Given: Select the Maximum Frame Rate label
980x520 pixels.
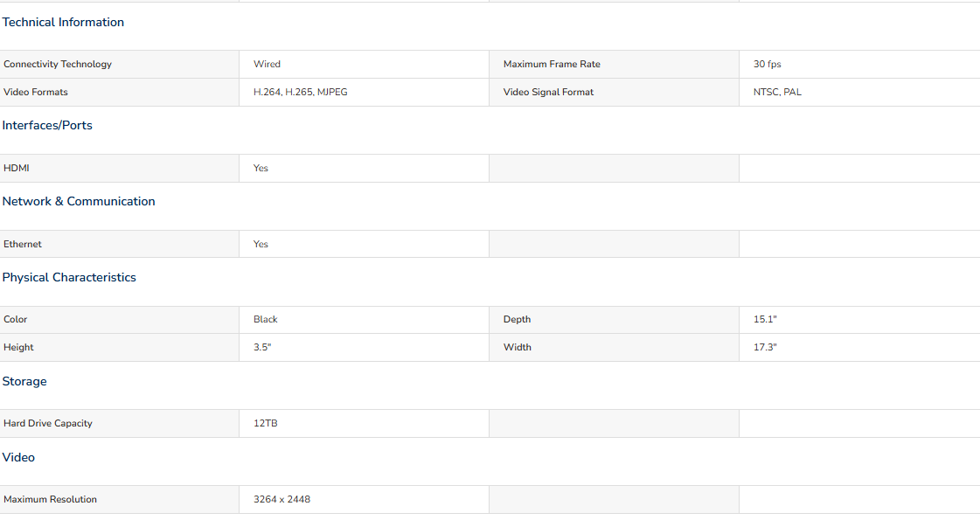Looking at the screenshot, I should coord(552,65).
